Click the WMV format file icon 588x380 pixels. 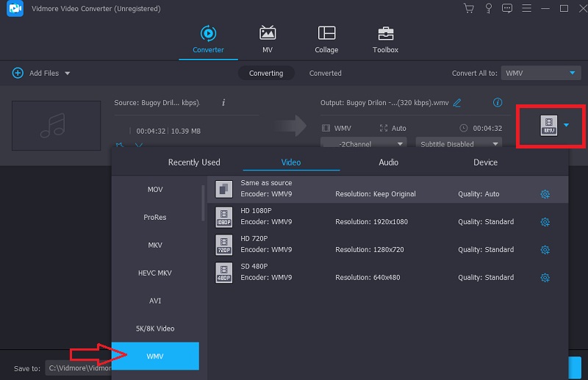coord(548,126)
